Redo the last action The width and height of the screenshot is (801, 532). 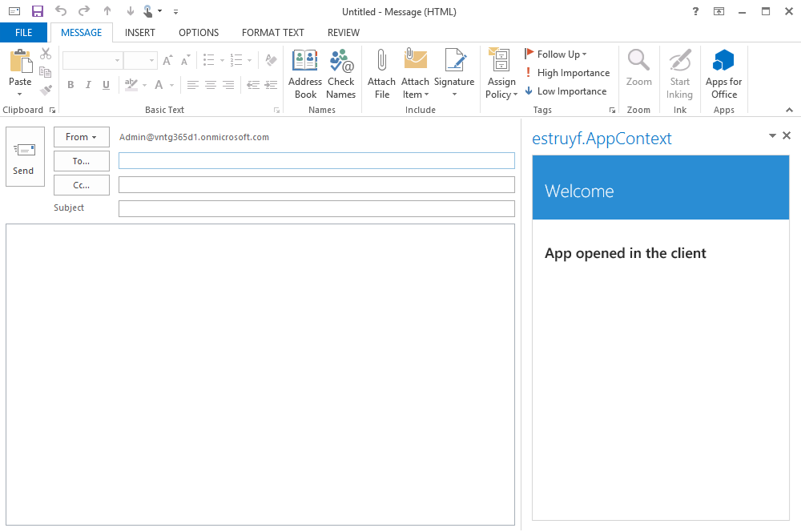point(84,11)
